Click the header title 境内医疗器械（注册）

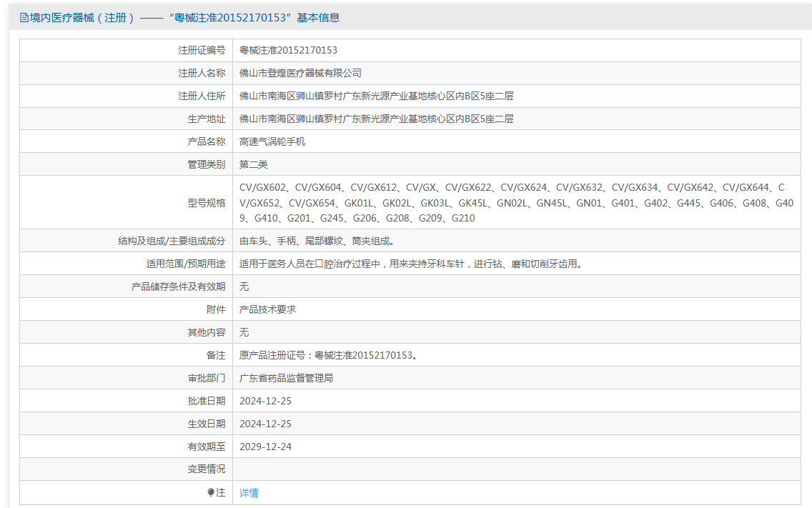coord(82,18)
